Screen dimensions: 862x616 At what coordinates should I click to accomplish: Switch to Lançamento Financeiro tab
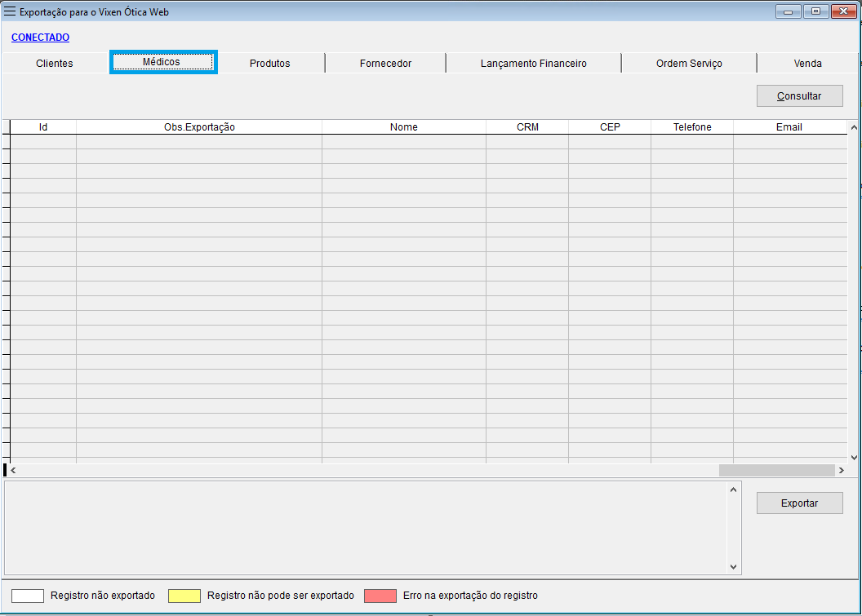pyautogui.click(x=533, y=64)
